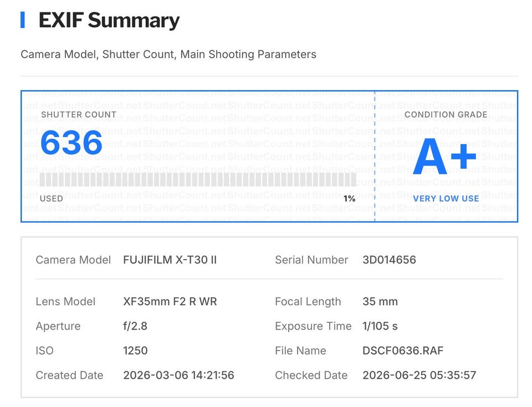Select the A+ condition grade
The image size is (532, 407).
pos(445,156)
